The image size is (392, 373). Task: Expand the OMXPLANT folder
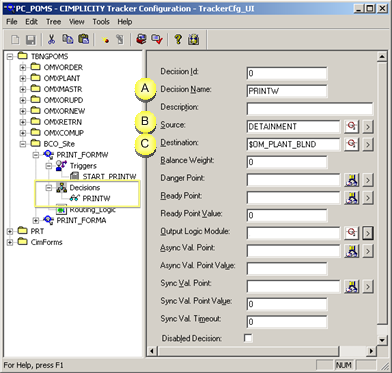pos(23,78)
